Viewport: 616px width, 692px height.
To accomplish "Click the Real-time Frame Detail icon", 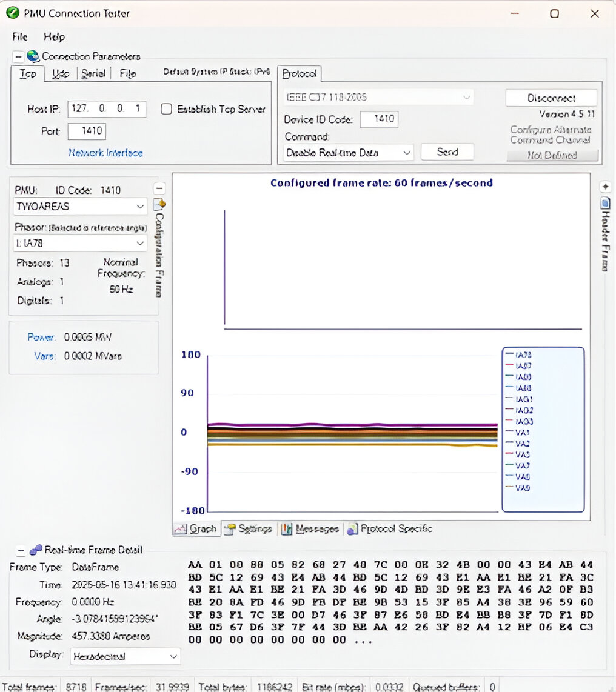I will [36, 550].
